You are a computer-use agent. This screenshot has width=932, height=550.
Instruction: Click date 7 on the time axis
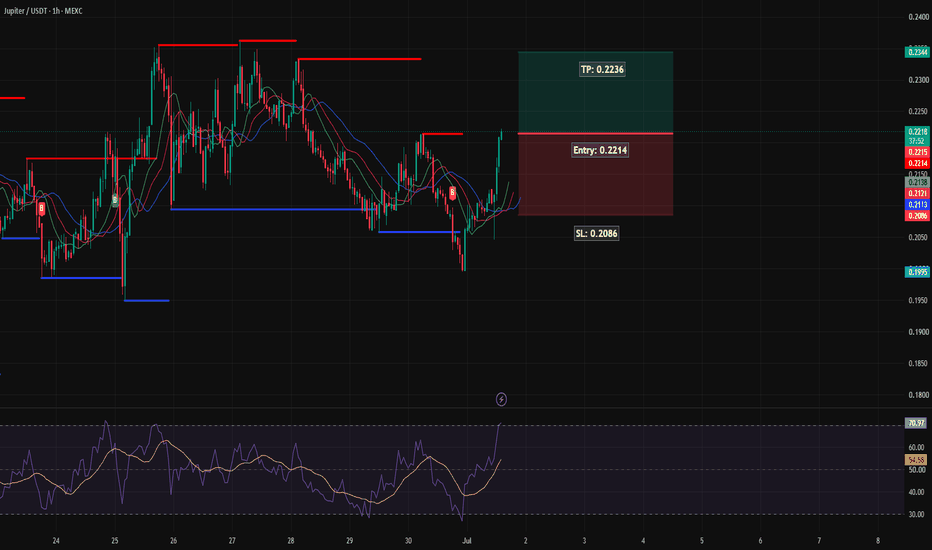pyautogui.click(x=819, y=540)
